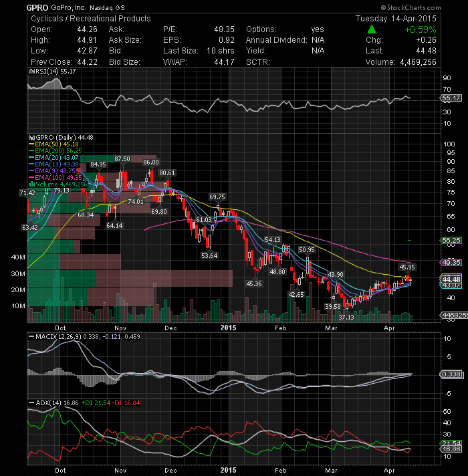Viewport: 468px width, 476px height.
Task: Click the 80.61 price annotation
Action: [x=167, y=173]
